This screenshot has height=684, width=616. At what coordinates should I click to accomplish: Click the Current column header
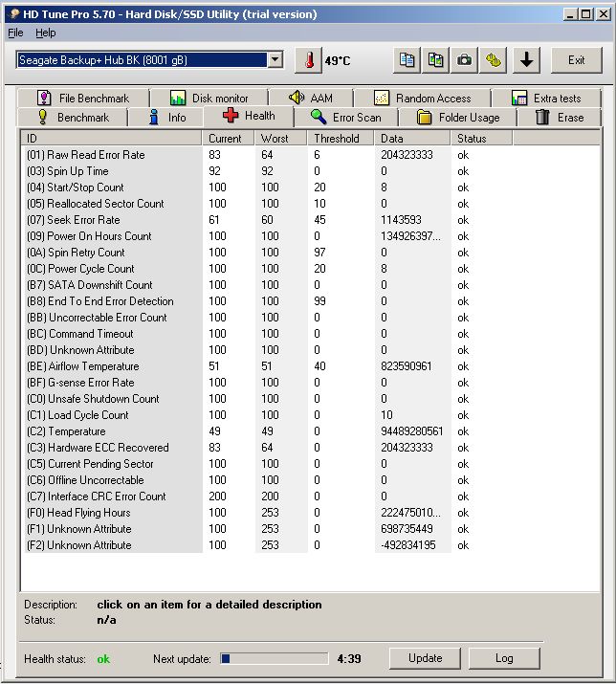point(229,139)
